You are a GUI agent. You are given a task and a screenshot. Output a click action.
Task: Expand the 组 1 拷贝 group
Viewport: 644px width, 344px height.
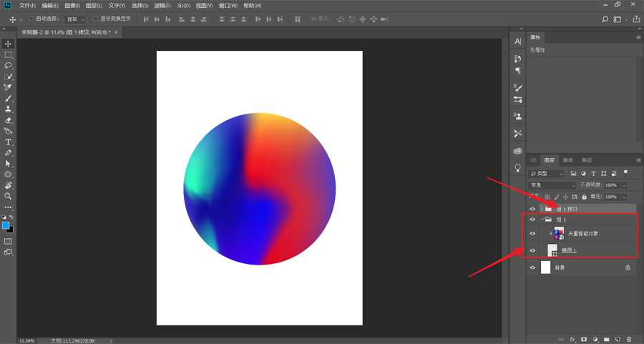tap(542, 209)
